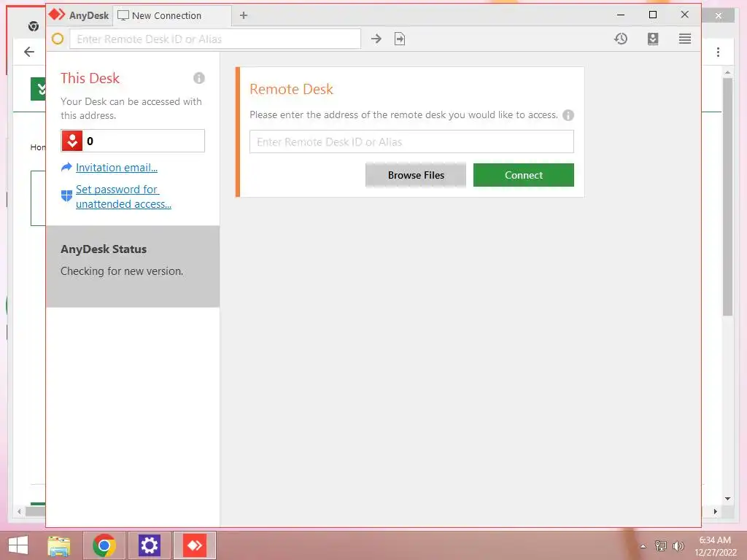
Task: Minimize the AnyDesk window
Action: coord(621,15)
